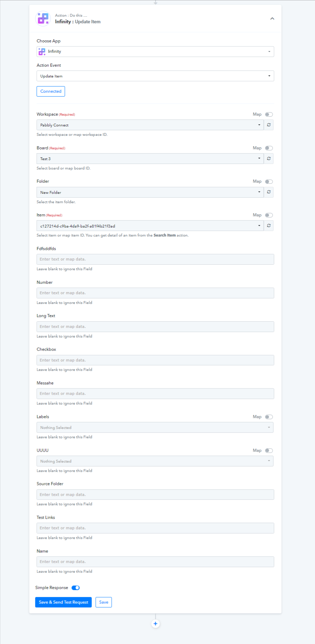
Task: Refresh the Folder list
Action: coord(269,192)
